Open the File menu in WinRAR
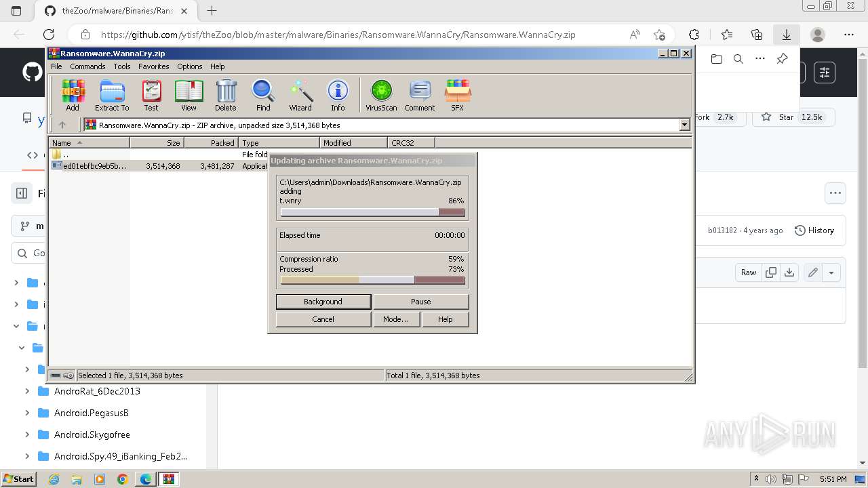This screenshot has width=868, height=488. pyautogui.click(x=56, y=66)
